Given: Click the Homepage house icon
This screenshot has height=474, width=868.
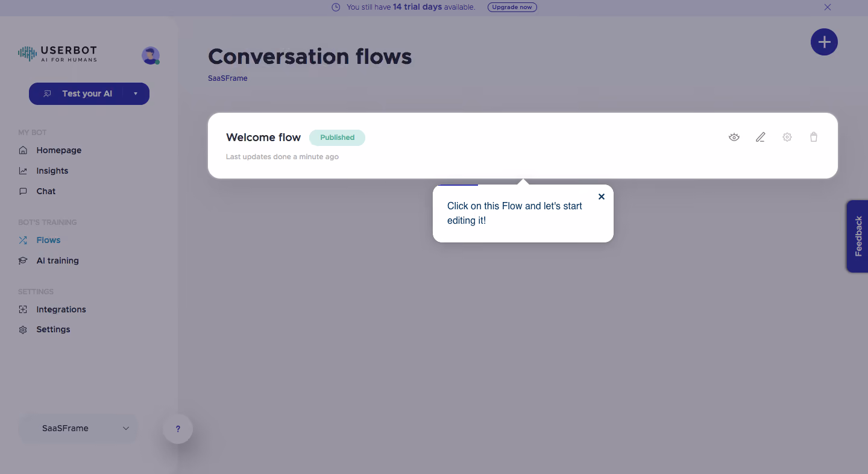Looking at the screenshot, I should pos(23,150).
